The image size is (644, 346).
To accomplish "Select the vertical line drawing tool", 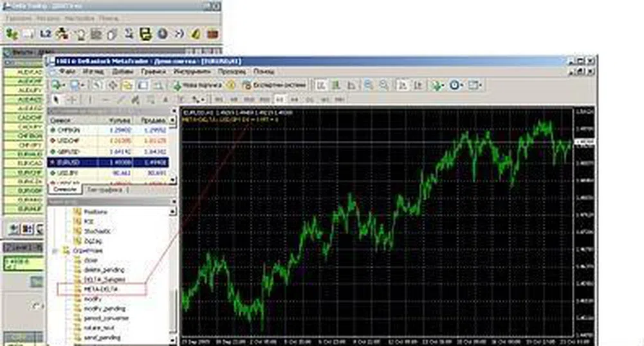I will (x=90, y=99).
